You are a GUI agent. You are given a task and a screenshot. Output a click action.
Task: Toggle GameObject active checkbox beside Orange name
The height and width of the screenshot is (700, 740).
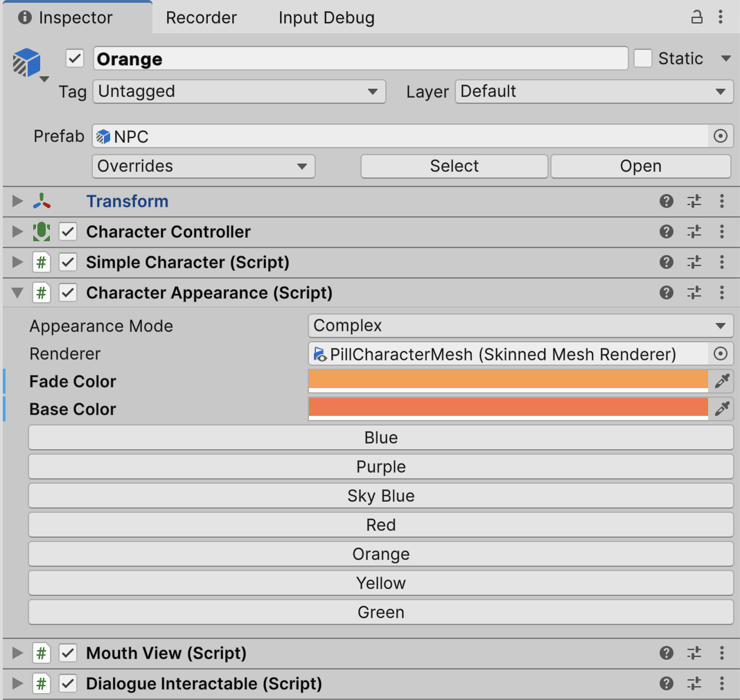tap(75, 59)
